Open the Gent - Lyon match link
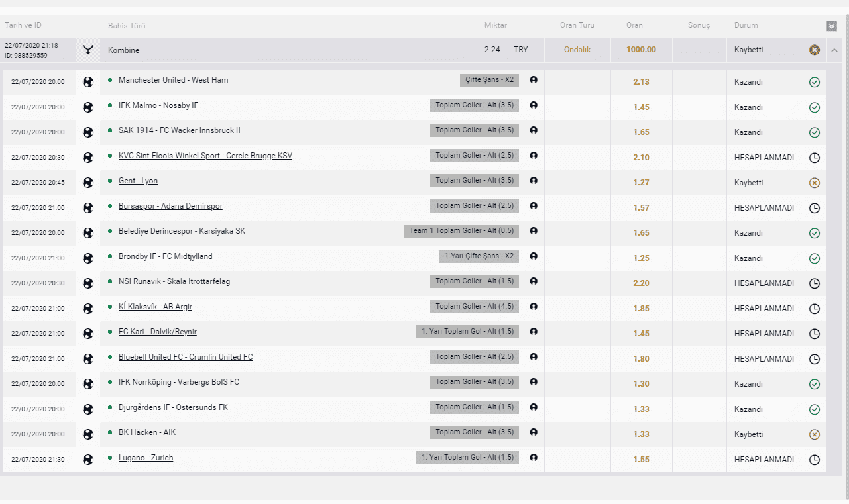 [x=138, y=181]
